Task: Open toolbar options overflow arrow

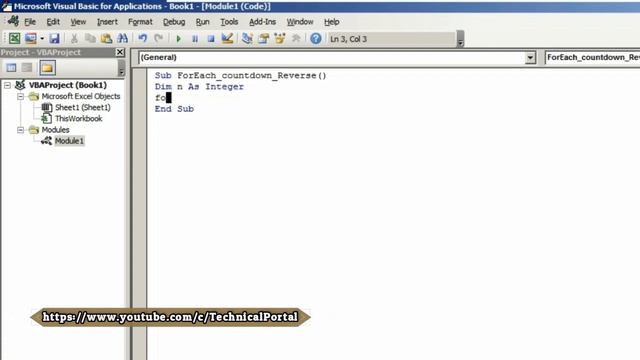Action: tap(460, 39)
